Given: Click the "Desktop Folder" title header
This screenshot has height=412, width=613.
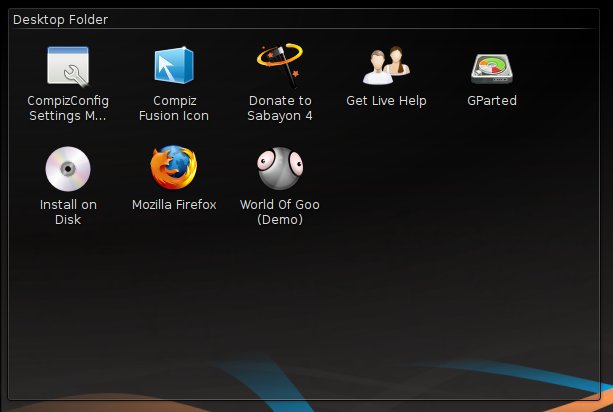Looking at the screenshot, I should pos(61,19).
